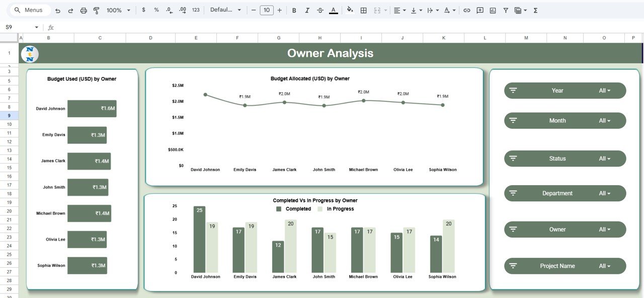Insert a comment using the comment icon
The height and width of the screenshot is (298, 644).
pyautogui.click(x=480, y=10)
